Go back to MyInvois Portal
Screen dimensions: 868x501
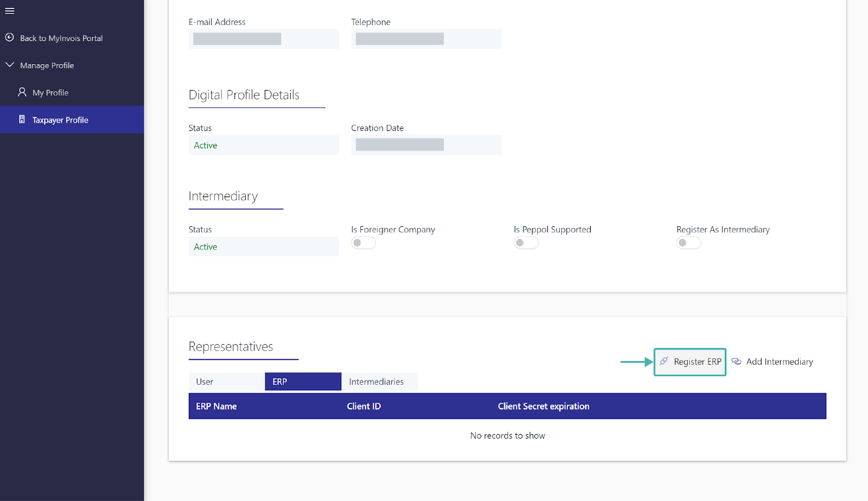pyautogui.click(x=61, y=38)
